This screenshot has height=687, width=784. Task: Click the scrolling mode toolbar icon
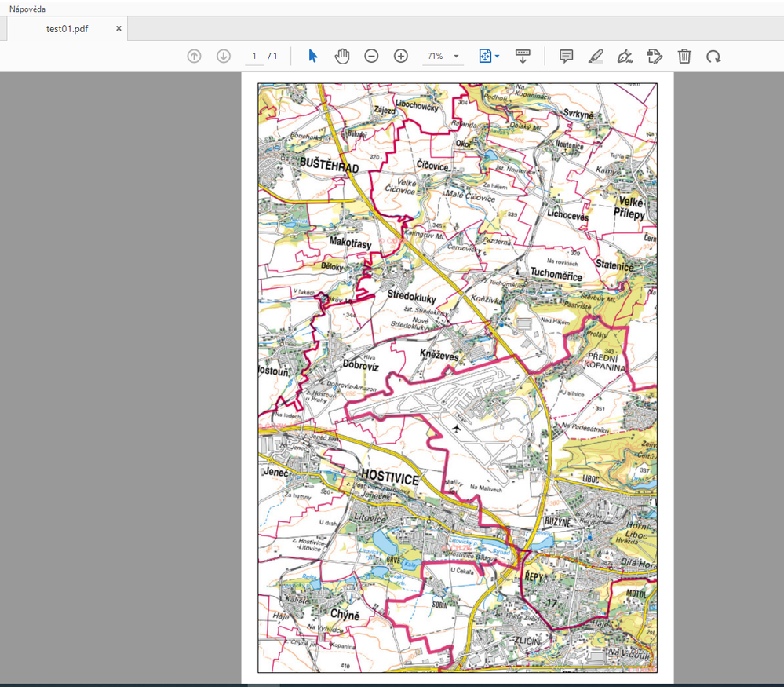click(523, 56)
